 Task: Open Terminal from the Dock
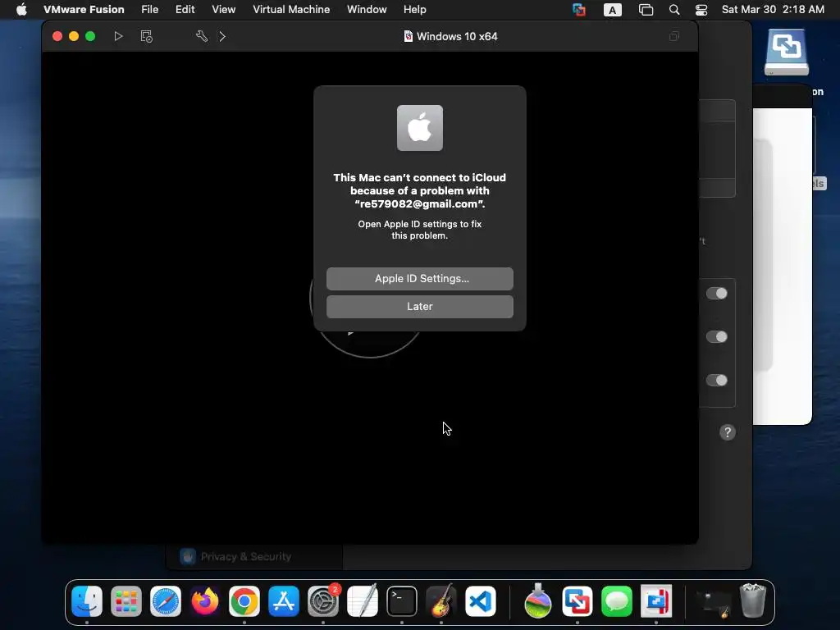[x=402, y=601]
